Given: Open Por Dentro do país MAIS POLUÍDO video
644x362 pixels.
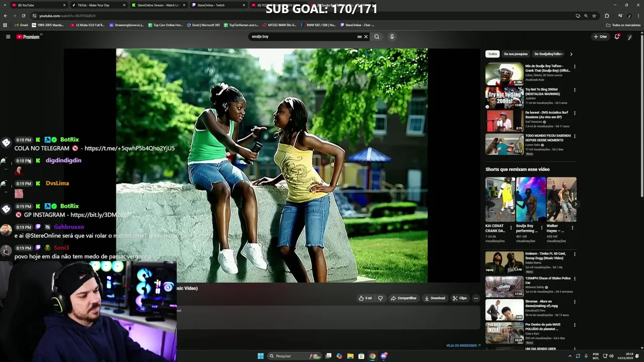Looking at the screenshot, I should click(x=504, y=332).
